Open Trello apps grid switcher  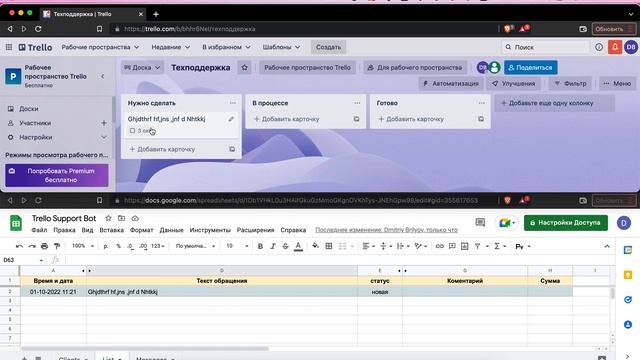(9, 47)
